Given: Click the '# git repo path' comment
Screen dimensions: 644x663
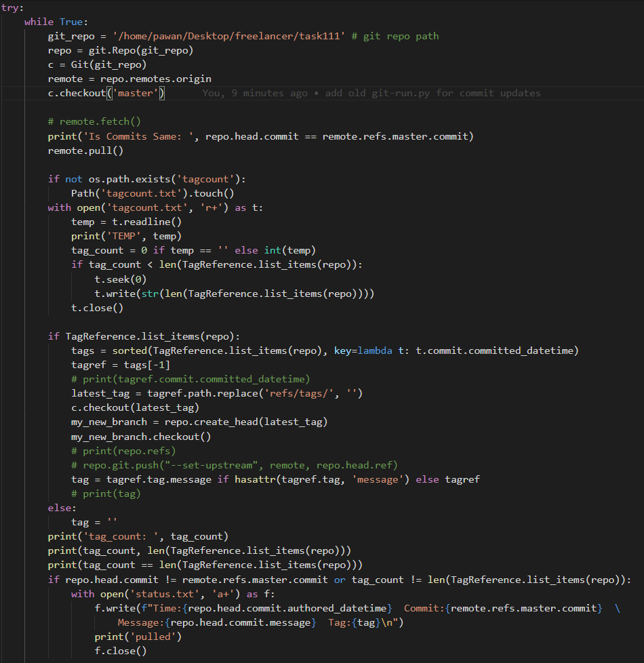Looking at the screenshot, I should pos(395,37).
